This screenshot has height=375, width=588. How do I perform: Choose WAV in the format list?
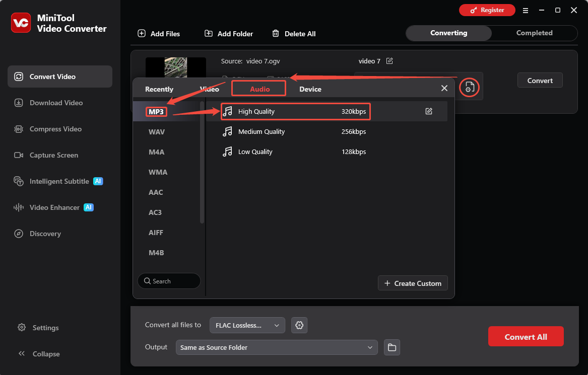point(156,132)
